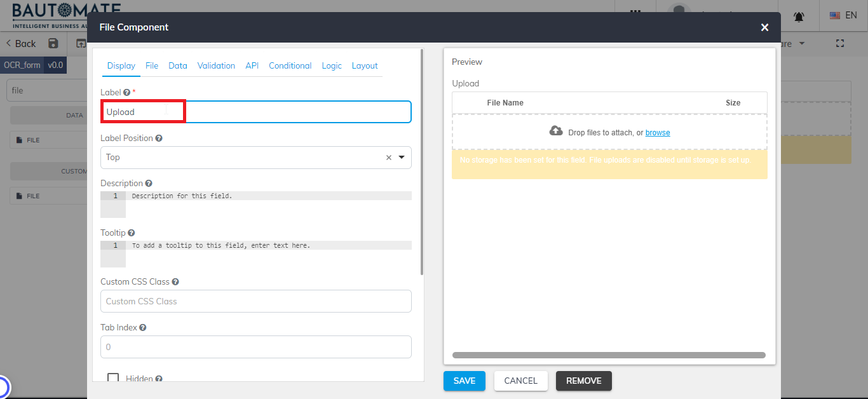Open the Conditional tab

[x=290, y=65]
